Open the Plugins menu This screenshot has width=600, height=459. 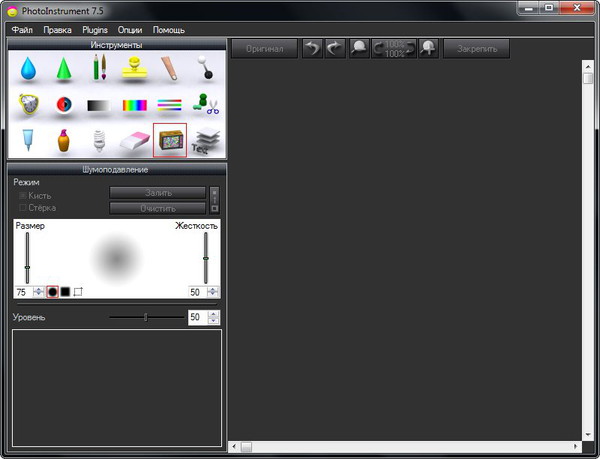[x=94, y=30]
